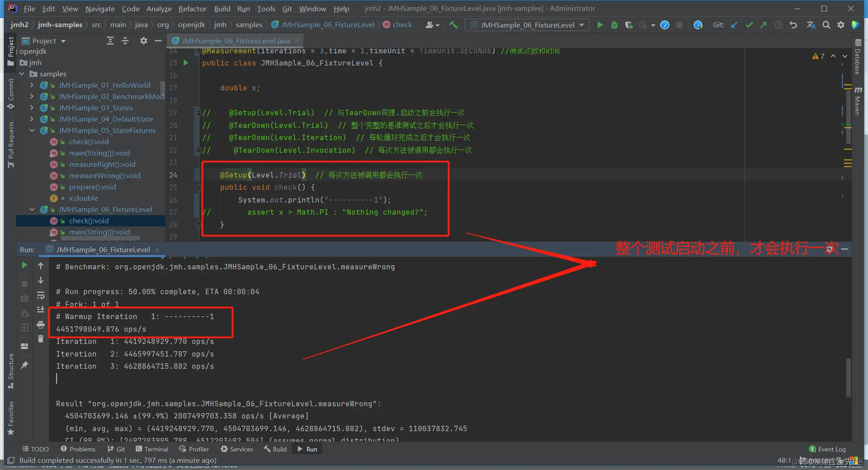868x470 pixels.
Task: Update project via Git arrow icon
Action: click(734, 25)
